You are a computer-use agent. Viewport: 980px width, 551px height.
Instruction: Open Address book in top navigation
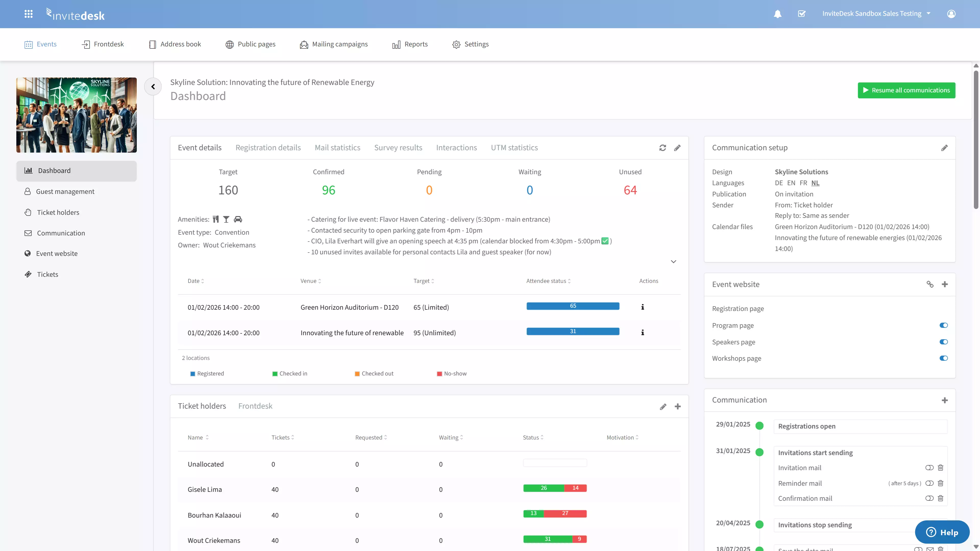pyautogui.click(x=175, y=44)
